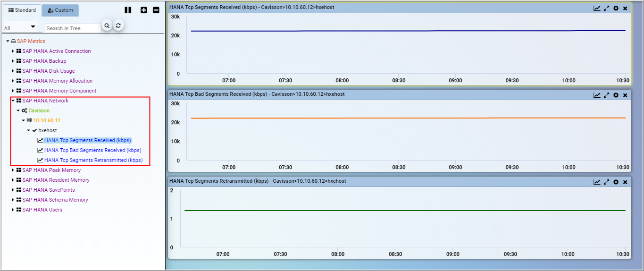Screen dimensions: 644x271
Task: Expand all nodes with the plus icon
Action: pyautogui.click(x=144, y=10)
